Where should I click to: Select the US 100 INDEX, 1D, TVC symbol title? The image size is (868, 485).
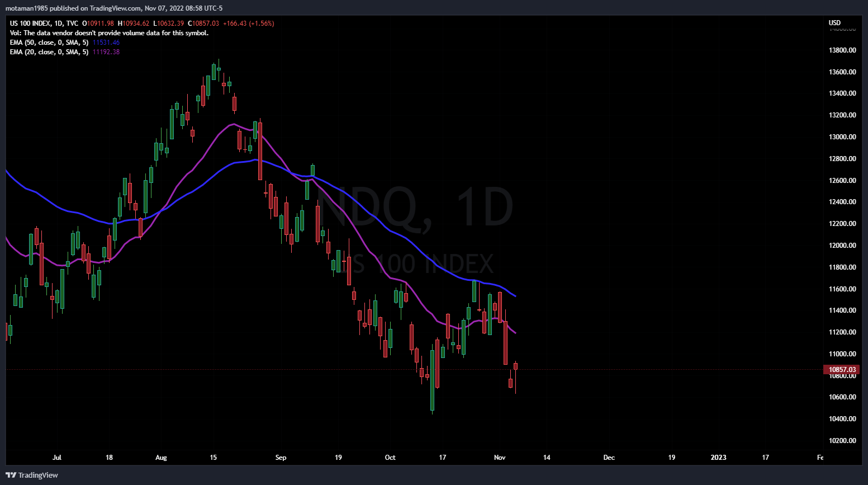click(44, 23)
